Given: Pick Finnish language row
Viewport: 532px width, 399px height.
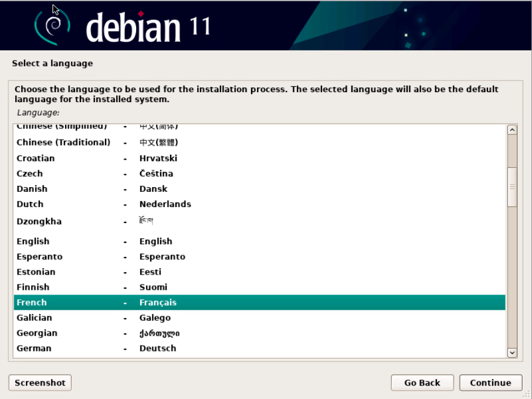Looking at the screenshot, I should [33, 287].
